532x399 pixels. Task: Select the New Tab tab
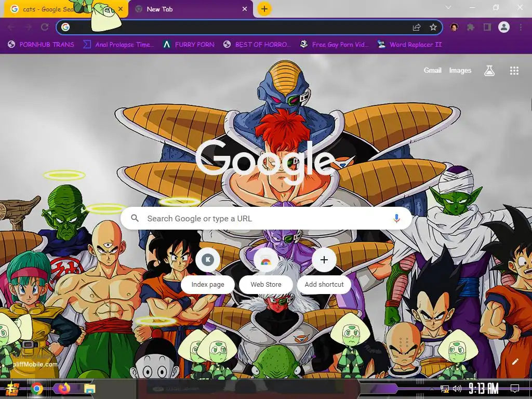point(191,9)
